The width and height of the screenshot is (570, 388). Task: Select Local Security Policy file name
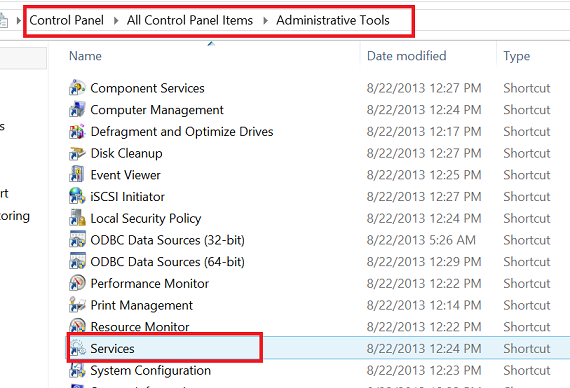145,219
